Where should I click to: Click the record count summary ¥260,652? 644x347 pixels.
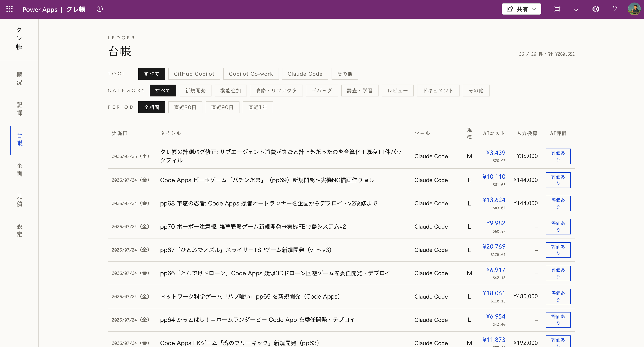coord(547,54)
